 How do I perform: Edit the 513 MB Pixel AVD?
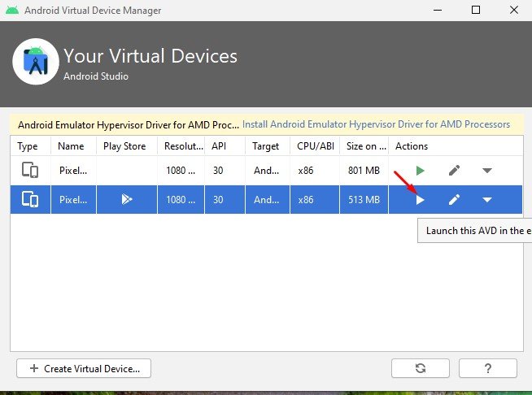click(454, 200)
